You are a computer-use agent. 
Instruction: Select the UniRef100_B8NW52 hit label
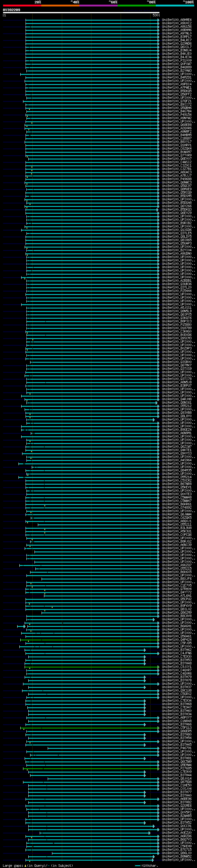[x=176, y=856]
